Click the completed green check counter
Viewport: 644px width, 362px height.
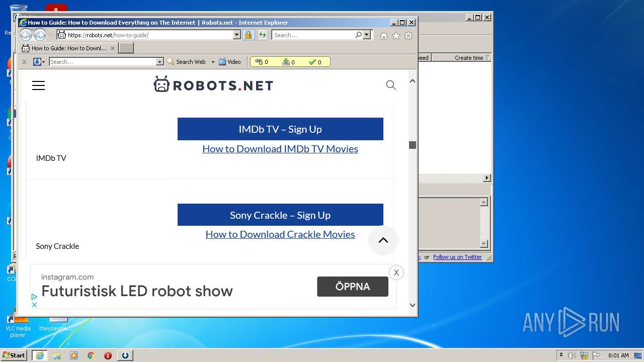312,62
